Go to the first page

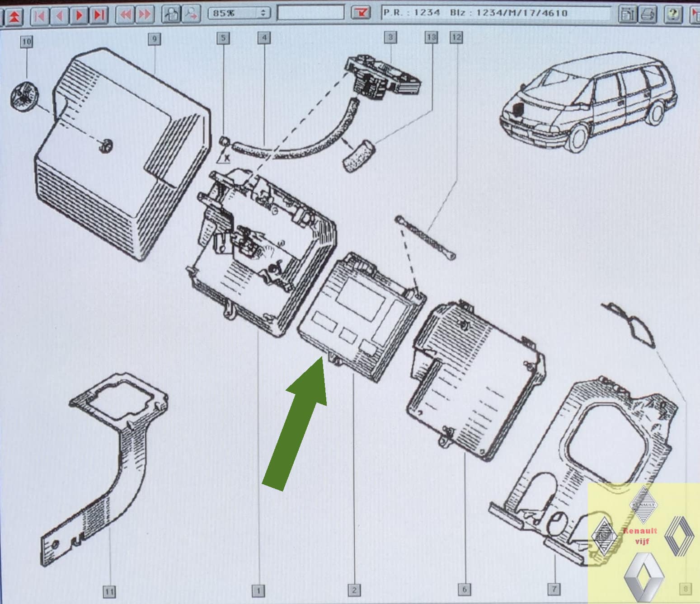pos(40,16)
